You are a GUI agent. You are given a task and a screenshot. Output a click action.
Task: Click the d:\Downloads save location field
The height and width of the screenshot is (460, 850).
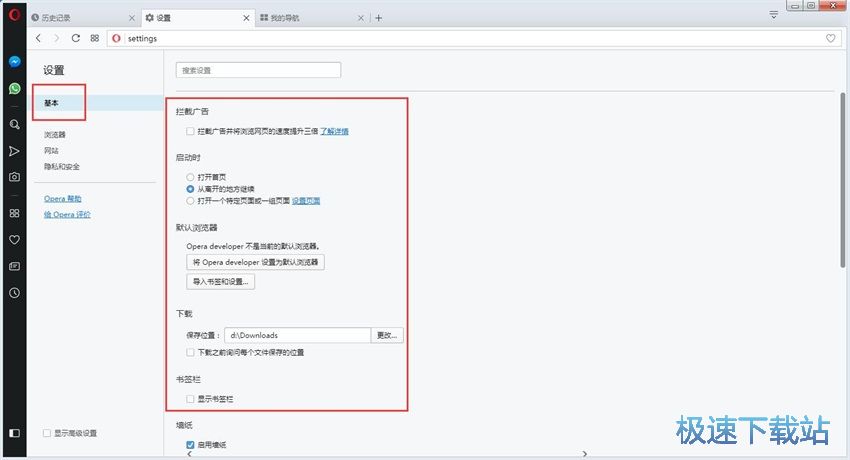coord(298,335)
